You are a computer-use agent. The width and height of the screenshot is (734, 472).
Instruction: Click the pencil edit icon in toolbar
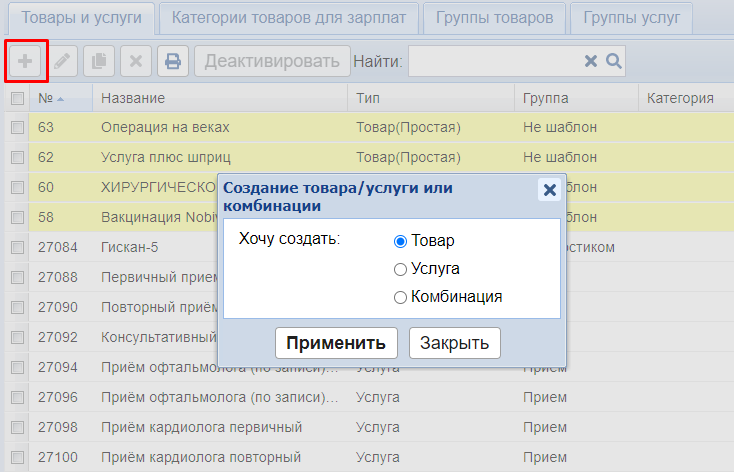pyautogui.click(x=63, y=61)
